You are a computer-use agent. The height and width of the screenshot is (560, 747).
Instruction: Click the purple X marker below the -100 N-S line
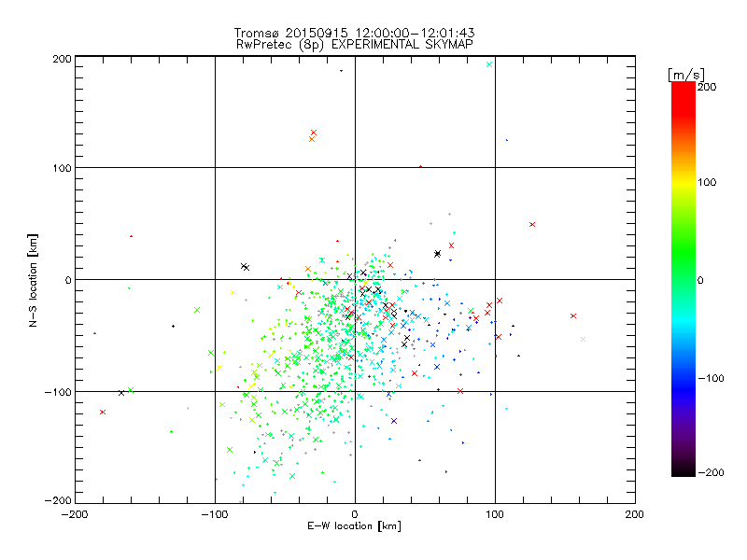pyautogui.click(x=394, y=421)
